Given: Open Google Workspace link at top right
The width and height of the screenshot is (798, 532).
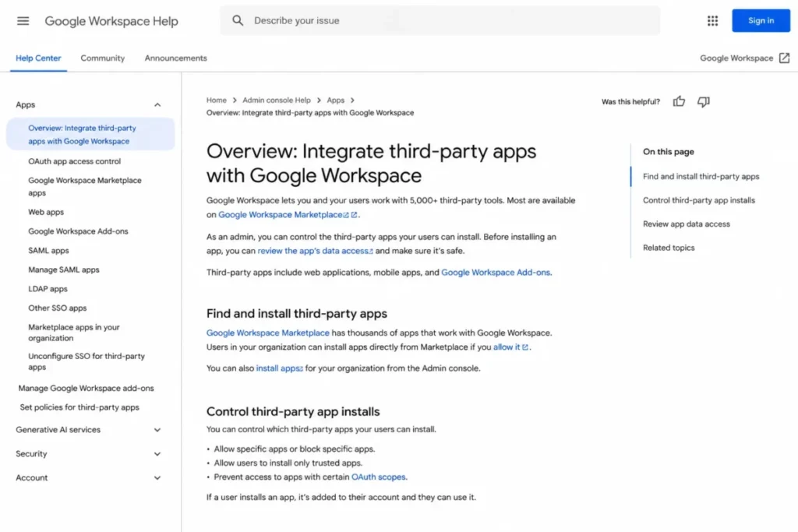Looking at the screenshot, I should click(736, 58).
